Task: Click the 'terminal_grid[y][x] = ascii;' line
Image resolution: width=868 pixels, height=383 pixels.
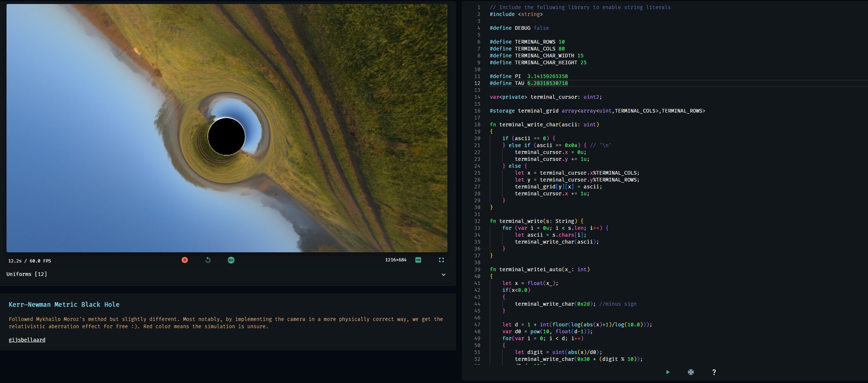Action: [558, 187]
